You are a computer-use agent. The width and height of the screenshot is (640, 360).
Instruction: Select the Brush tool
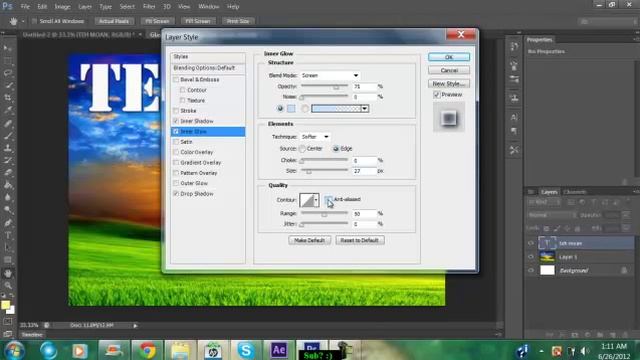(x=8, y=135)
